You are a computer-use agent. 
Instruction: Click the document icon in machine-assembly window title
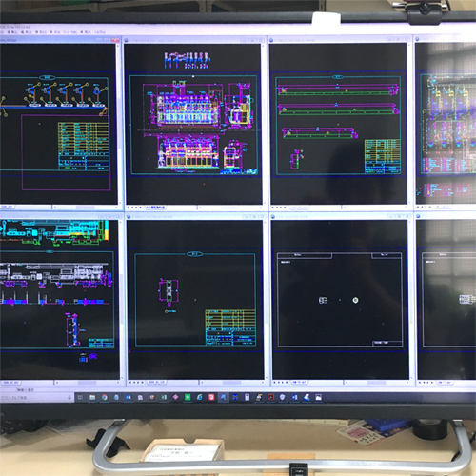126,40
